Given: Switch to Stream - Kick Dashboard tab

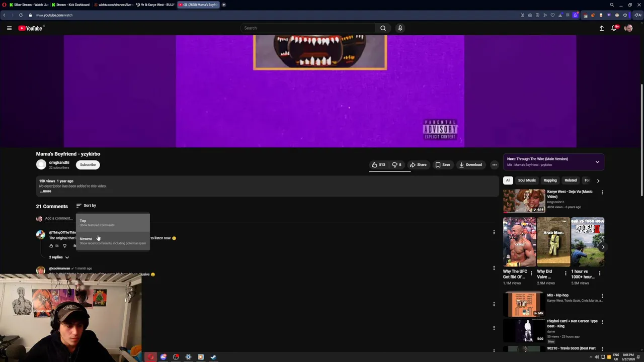Looking at the screenshot, I should point(71,5).
